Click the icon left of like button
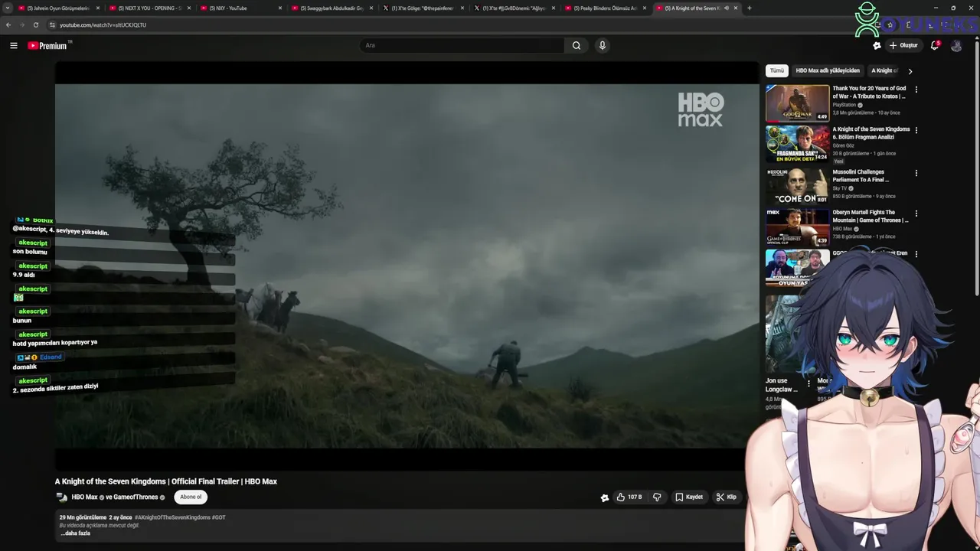 [605, 498]
